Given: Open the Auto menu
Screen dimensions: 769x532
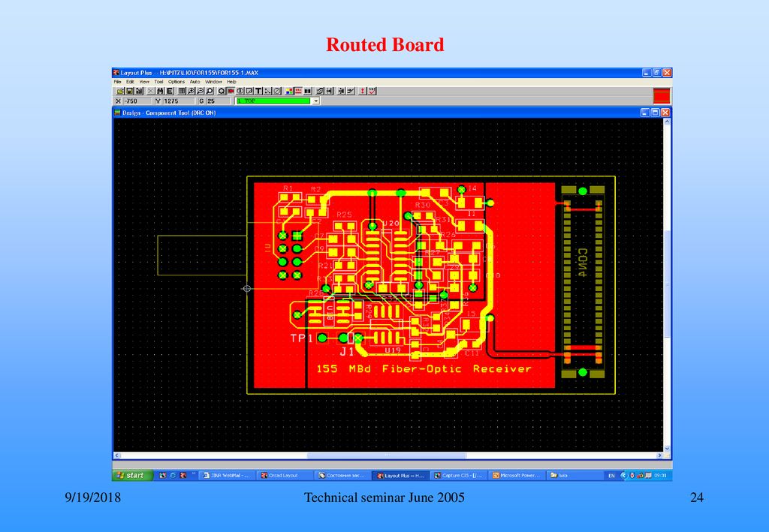Looking at the screenshot, I should point(195,82).
